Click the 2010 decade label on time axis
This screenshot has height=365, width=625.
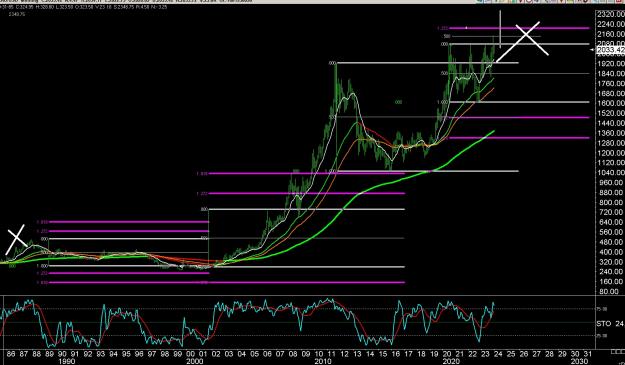(323, 361)
